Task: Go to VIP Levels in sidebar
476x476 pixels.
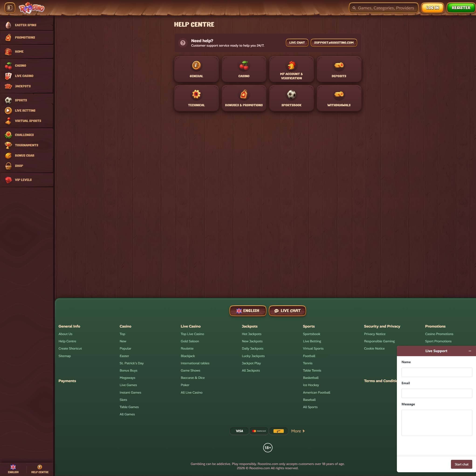Action: pyautogui.click(x=23, y=180)
